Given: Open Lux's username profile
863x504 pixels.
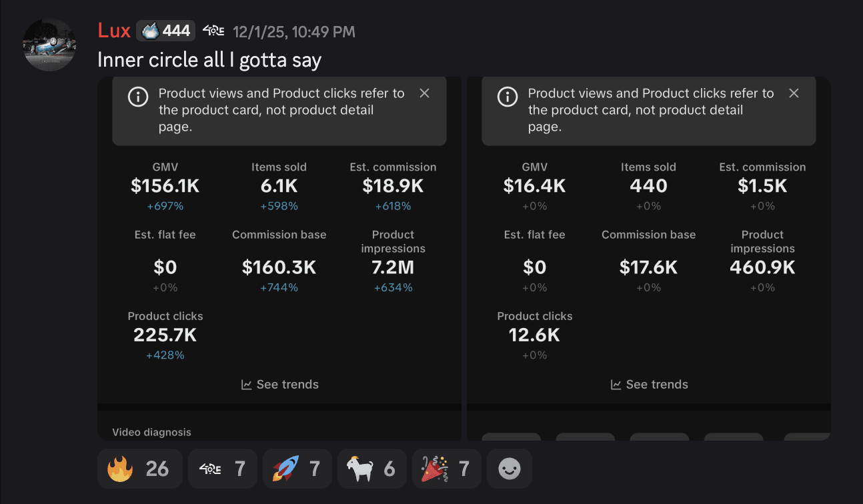Looking at the screenshot, I should coord(114,31).
